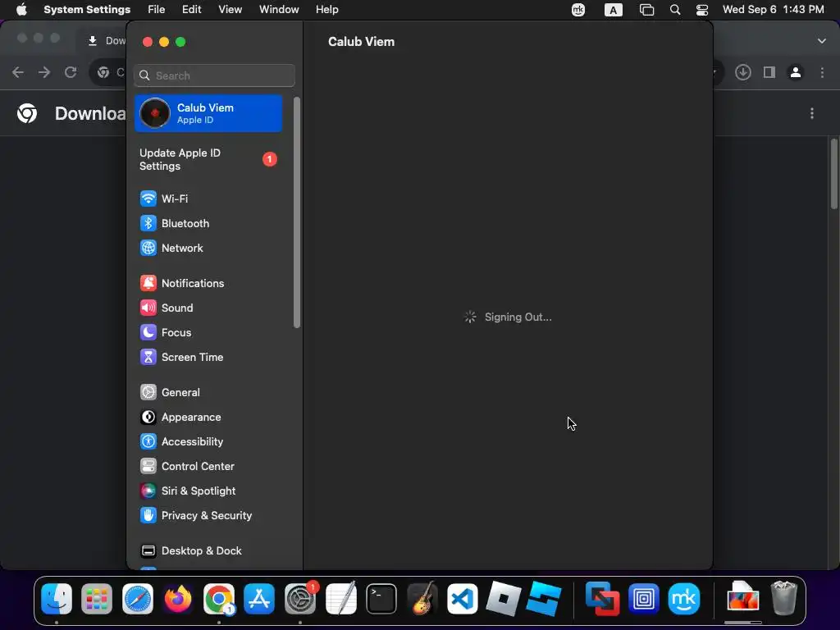Open Update Apple ID Settings notice
Viewport: 840px width, 630px height.
coord(208,160)
